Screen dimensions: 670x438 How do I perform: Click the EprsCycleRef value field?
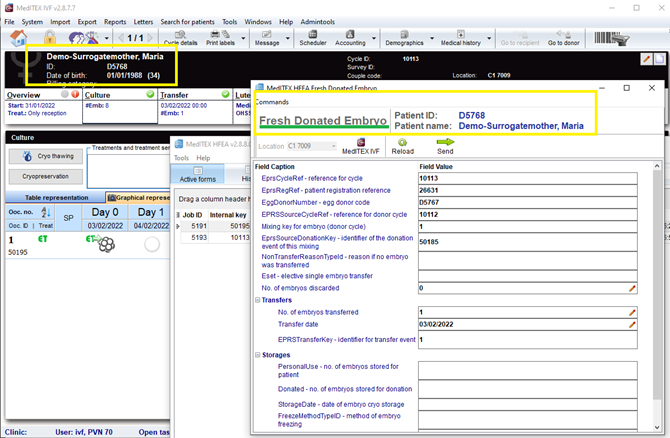528,178
